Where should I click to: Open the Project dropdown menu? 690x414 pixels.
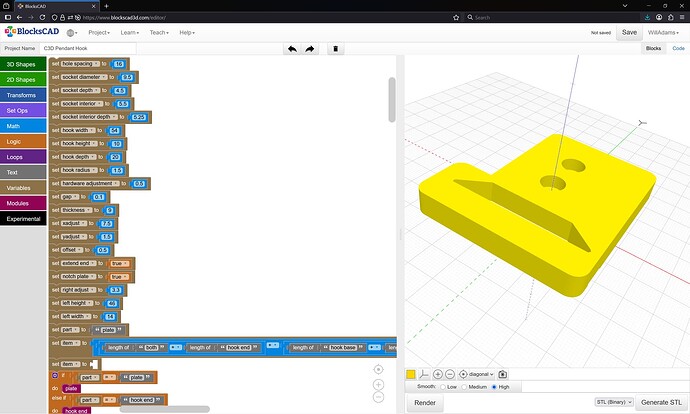[x=98, y=32]
